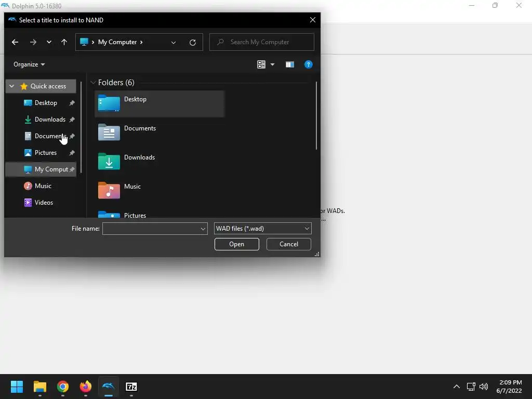Collapse the Quick access tree node

(12, 86)
